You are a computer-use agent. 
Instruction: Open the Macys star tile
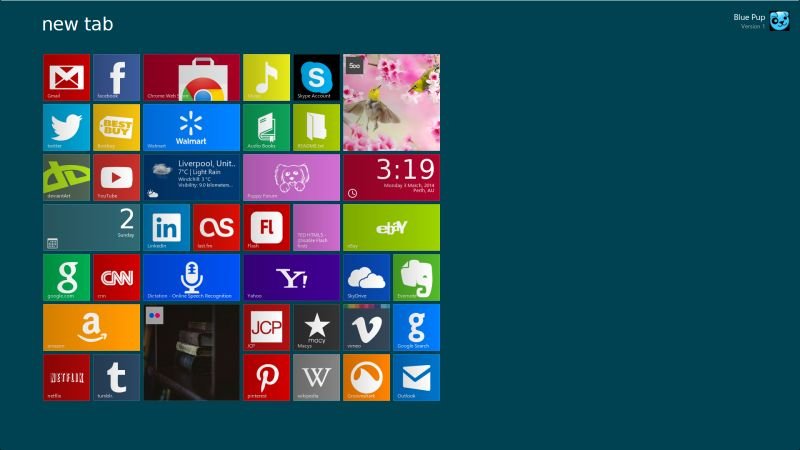tap(316, 328)
